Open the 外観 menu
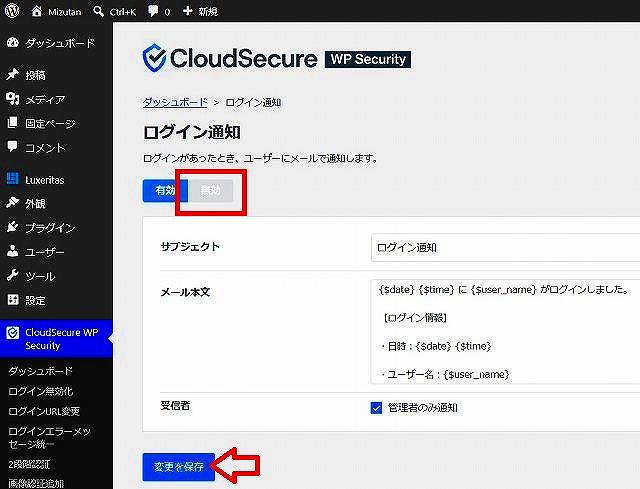The height and width of the screenshot is (489, 640). click(x=35, y=203)
